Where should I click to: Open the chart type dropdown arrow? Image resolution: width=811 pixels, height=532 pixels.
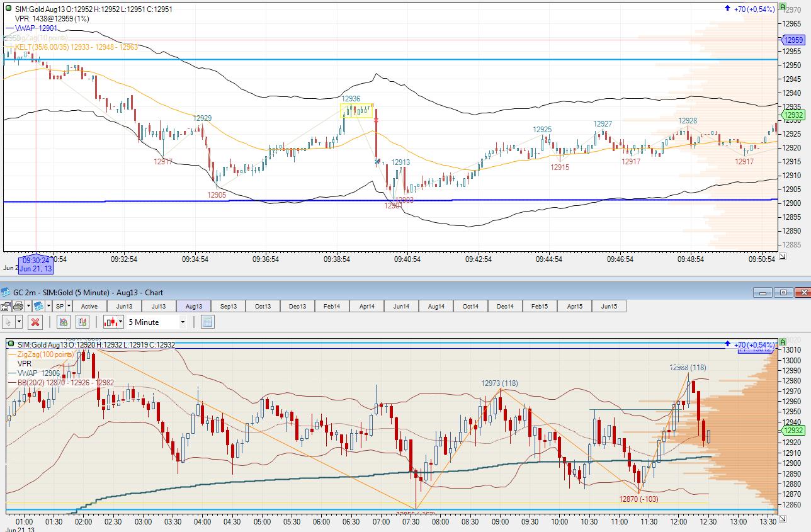[122, 322]
